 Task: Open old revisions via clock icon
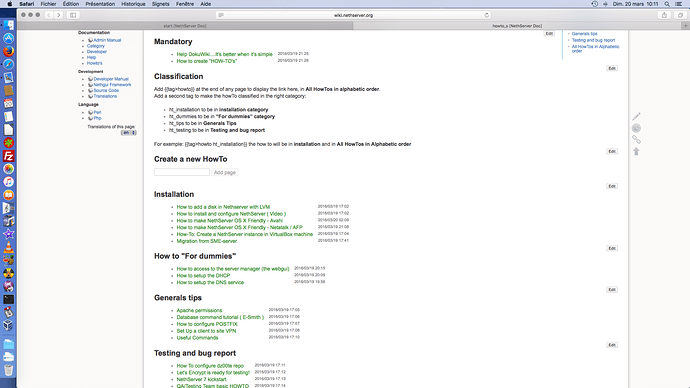(x=636, y=128)
